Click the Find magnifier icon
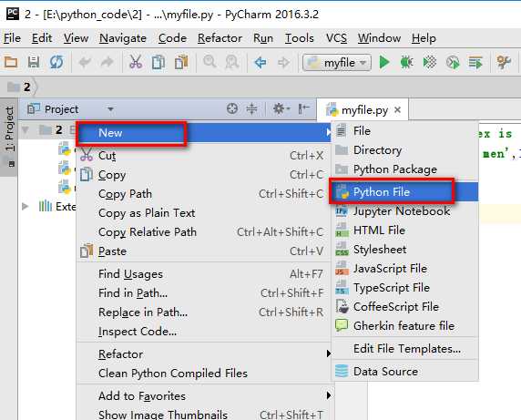This screenshot has height=420, width=521. [209, 62]
